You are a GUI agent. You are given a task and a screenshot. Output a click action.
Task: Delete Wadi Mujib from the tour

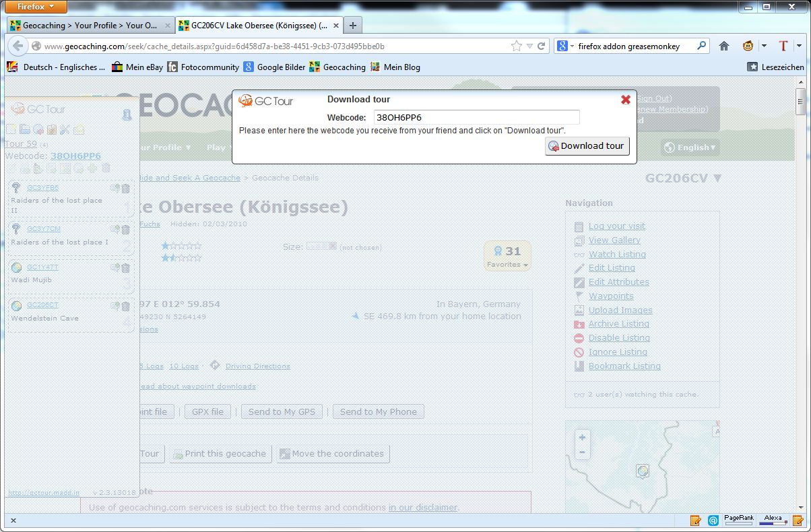pos(125,268)
